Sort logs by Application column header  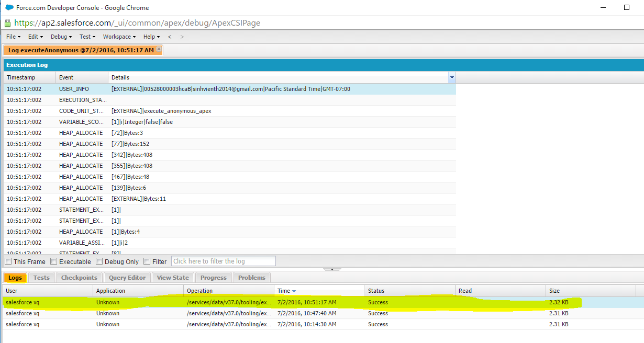tap(138, 291)
